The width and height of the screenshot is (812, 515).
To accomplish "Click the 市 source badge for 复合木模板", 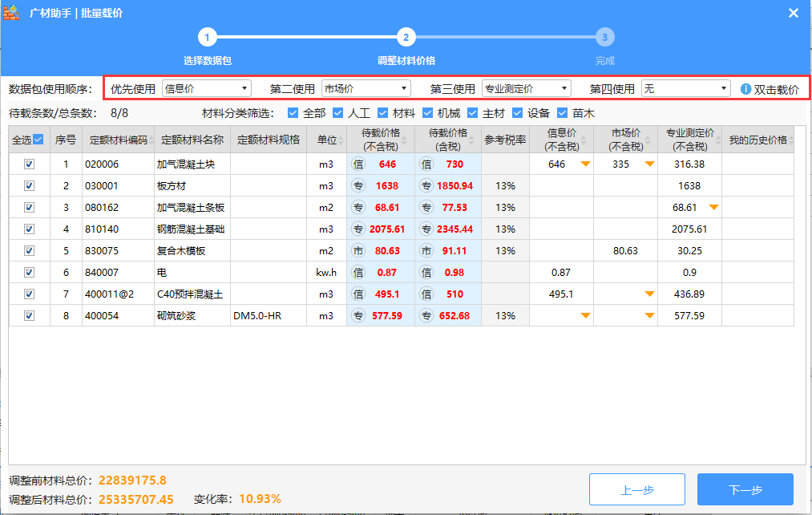I will click(358, 251).
